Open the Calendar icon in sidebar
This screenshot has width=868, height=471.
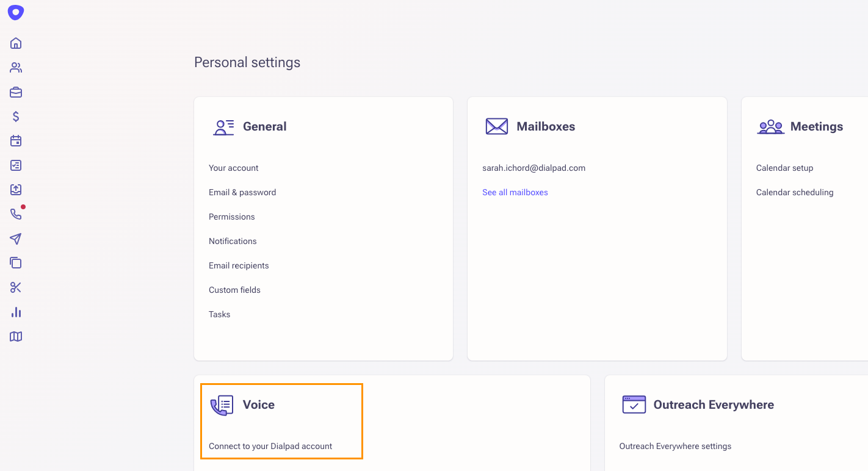coord(16,141)
